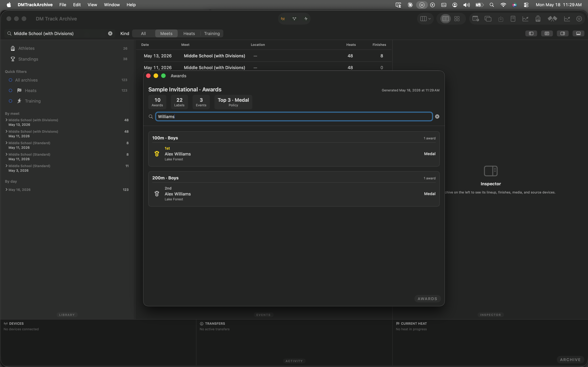588x367 pixels.
Task: Toggle the right inspector panel button
Action: tap(562, 33)
